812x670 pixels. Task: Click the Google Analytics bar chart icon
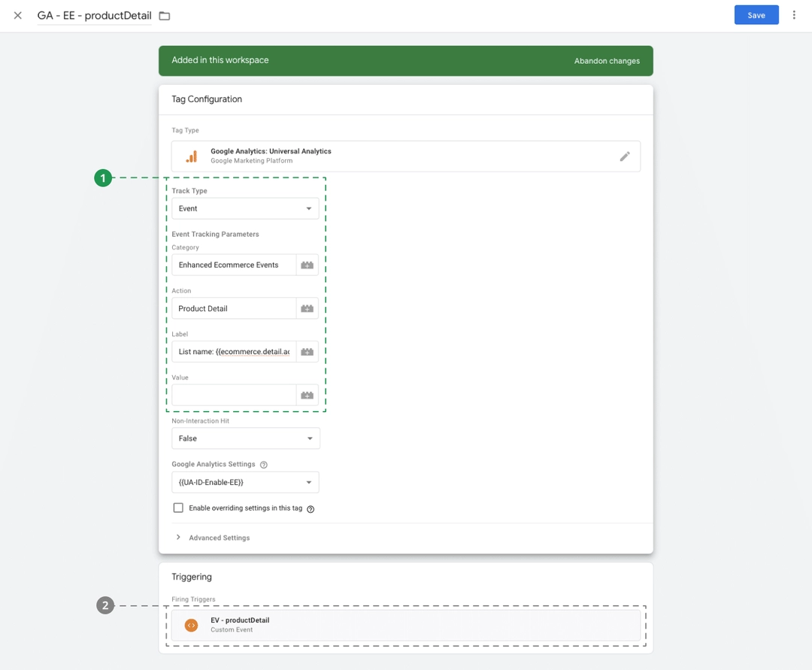click(x=192, y=156)
